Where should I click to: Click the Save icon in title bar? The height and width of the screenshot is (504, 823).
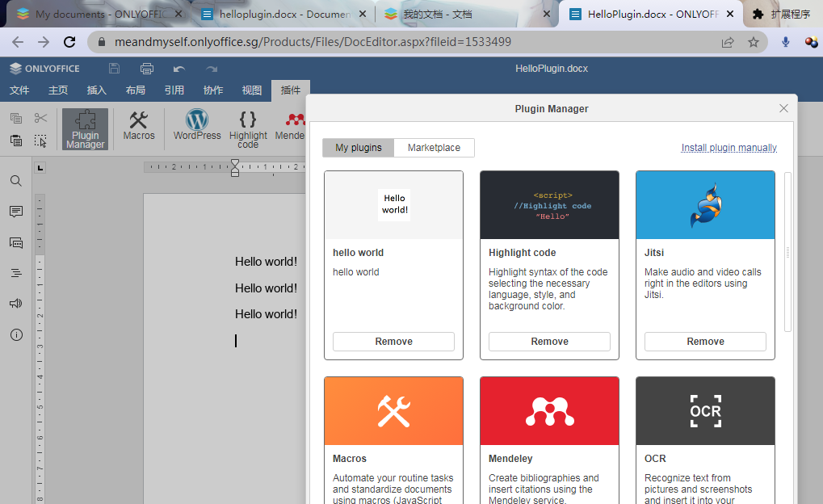tap(114, 68)
